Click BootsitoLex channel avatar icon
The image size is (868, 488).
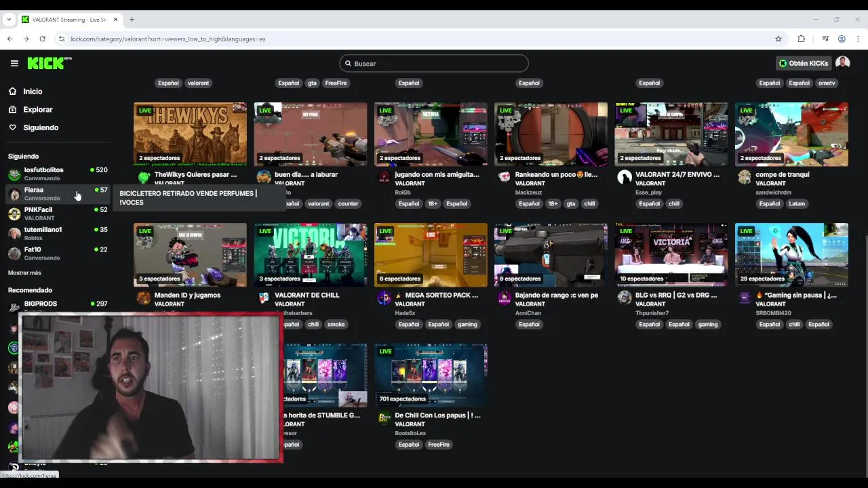click(x=384, y=419)
